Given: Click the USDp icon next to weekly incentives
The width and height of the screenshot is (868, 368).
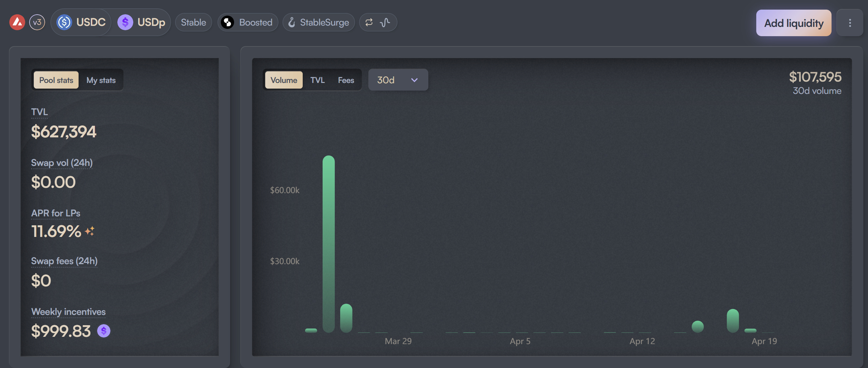Looking at the screenshot, I should 104,331.
